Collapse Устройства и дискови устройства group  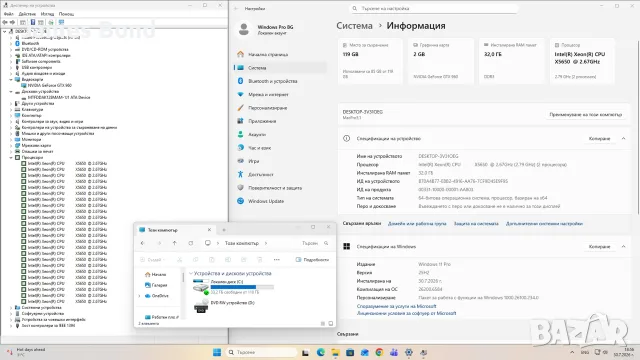coord(191,273)
